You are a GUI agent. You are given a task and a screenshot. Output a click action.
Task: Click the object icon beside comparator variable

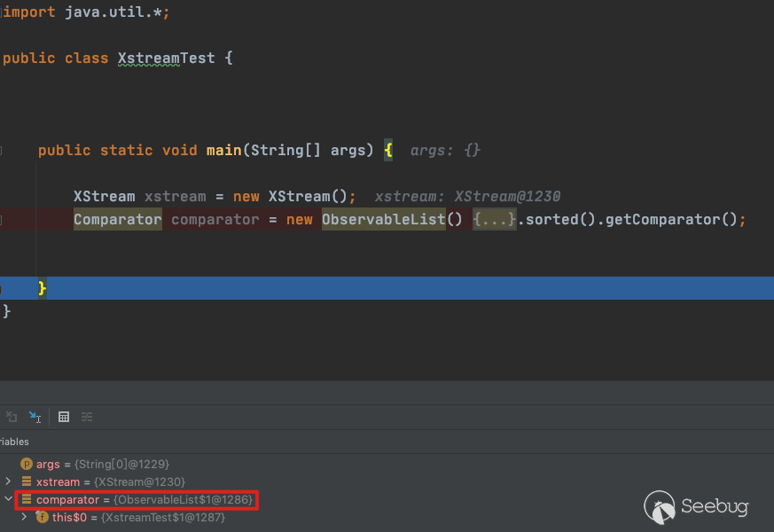pos(27,499)
